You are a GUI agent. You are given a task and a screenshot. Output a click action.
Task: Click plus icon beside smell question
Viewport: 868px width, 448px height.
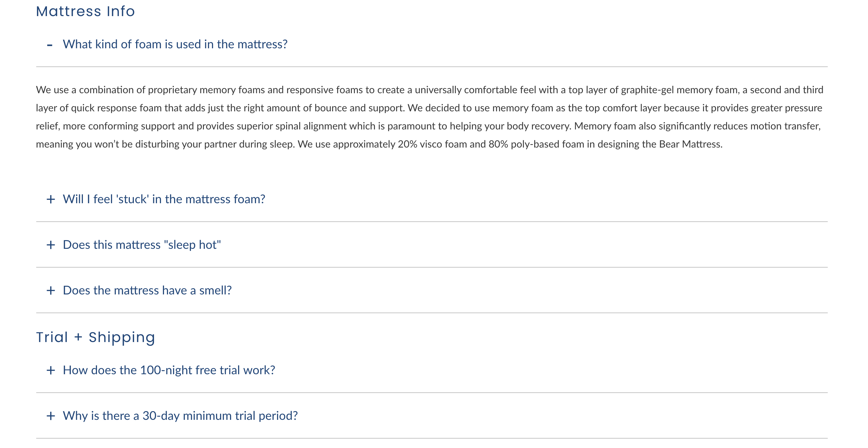[51, 290]
